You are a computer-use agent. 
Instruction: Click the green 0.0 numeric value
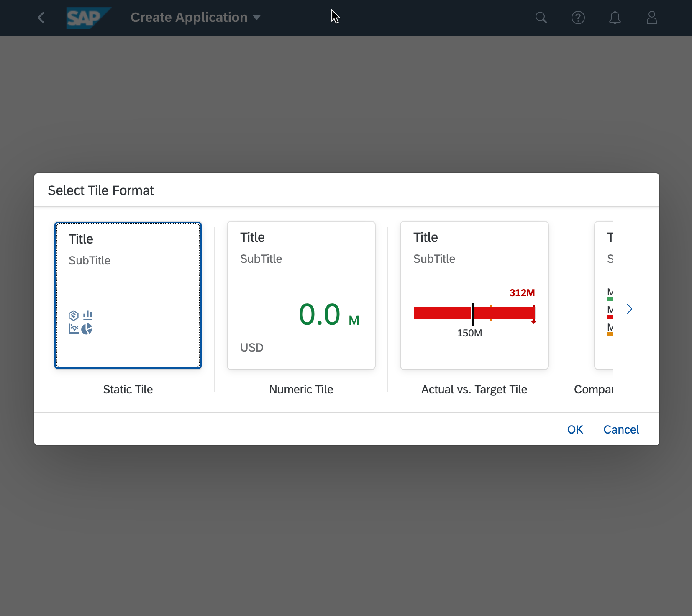pos(320,315)
